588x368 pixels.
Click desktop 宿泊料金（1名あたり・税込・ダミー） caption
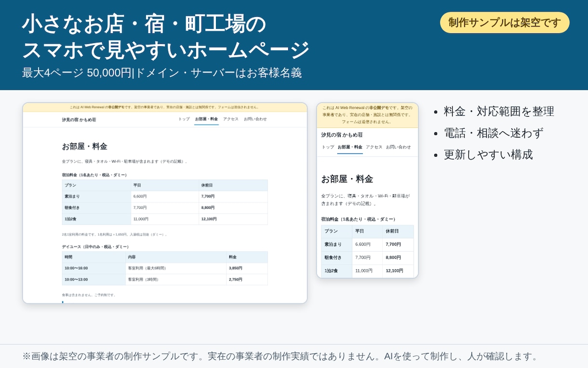click(x=95, y=175)
